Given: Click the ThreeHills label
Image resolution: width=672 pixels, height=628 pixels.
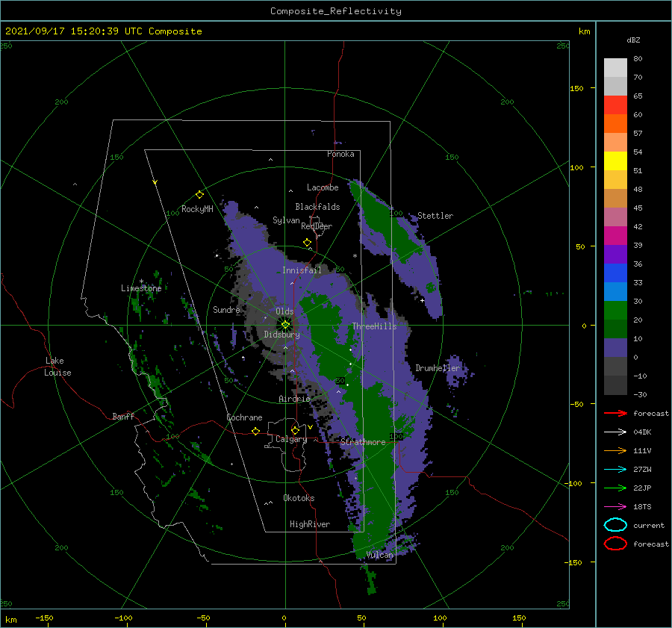Looking at the screenshot, I should click(x=375, y=326).
